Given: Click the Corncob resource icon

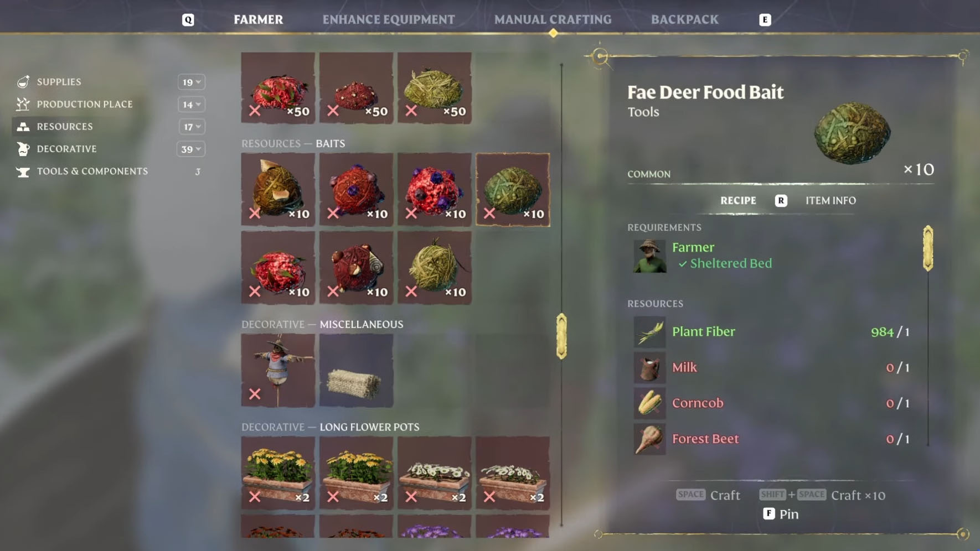Looking at the screenshot, I should pyautogui.click(x=649, y=403).
